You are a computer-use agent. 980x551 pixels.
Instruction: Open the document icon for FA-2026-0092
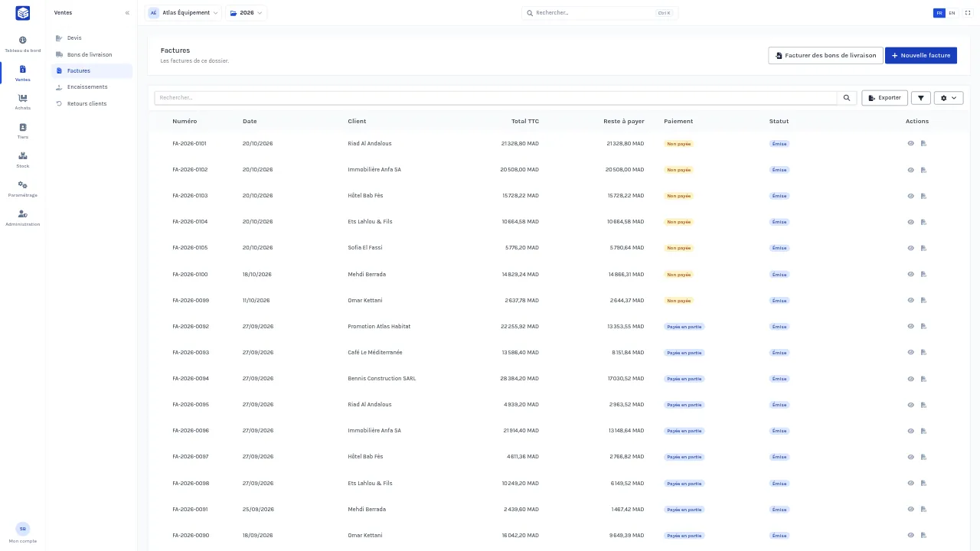923,327
